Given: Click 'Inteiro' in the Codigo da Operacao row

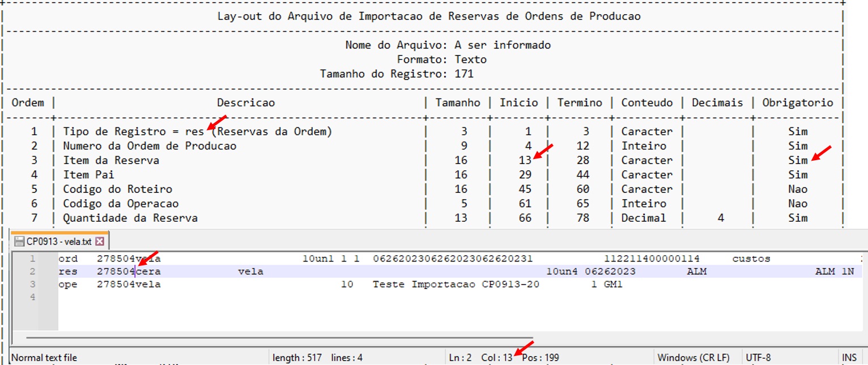Looking at the screenshot, I should 644,204.
